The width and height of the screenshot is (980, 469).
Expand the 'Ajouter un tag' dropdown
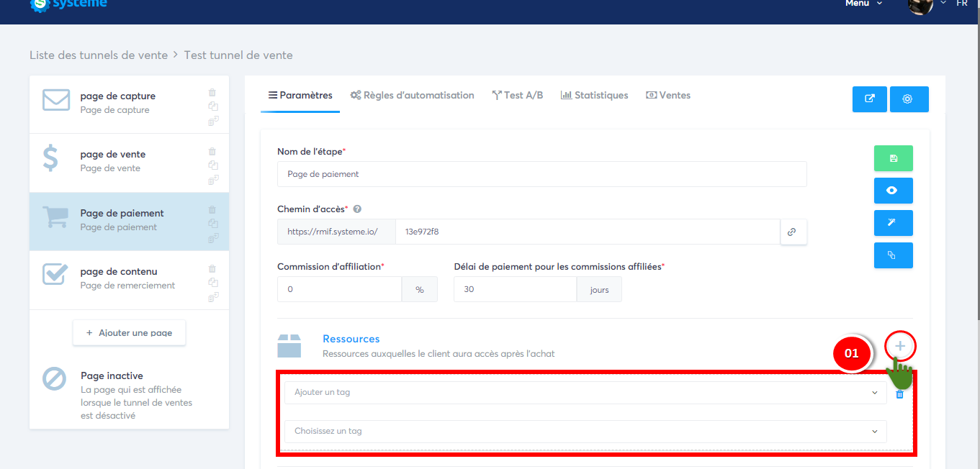pos(585,393)
